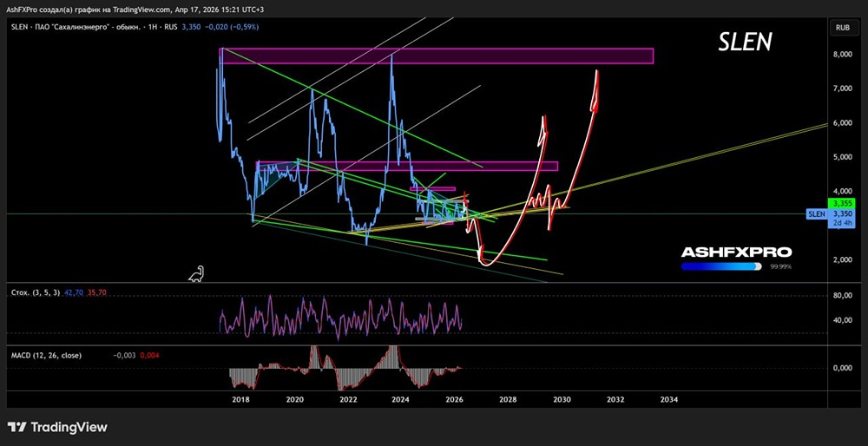
Task: Click 2018 on the time axis
Action: 240,399
